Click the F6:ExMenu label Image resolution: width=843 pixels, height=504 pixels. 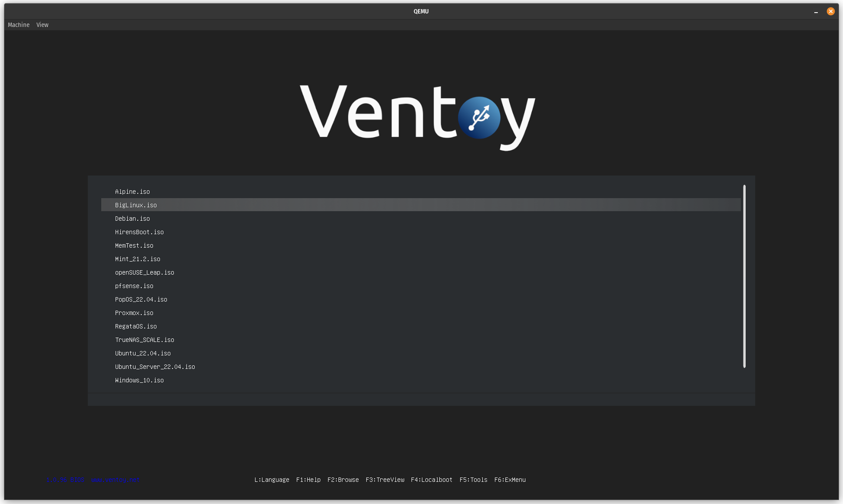coord(510,480)
